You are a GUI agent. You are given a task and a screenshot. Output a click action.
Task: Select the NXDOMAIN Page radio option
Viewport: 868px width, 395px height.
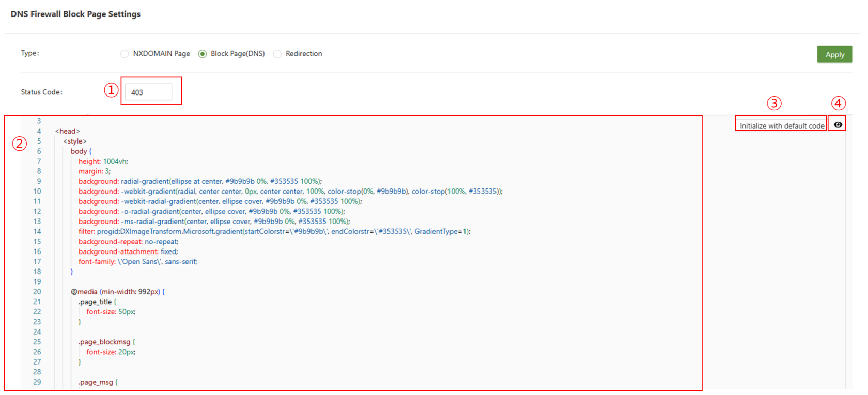coord(125,54)
